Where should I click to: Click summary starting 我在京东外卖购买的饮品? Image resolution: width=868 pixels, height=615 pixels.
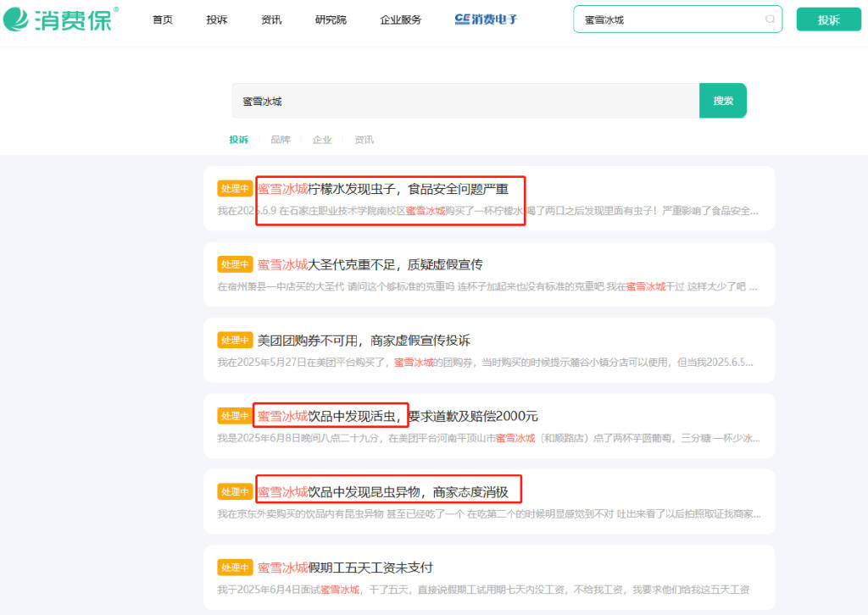489,514
